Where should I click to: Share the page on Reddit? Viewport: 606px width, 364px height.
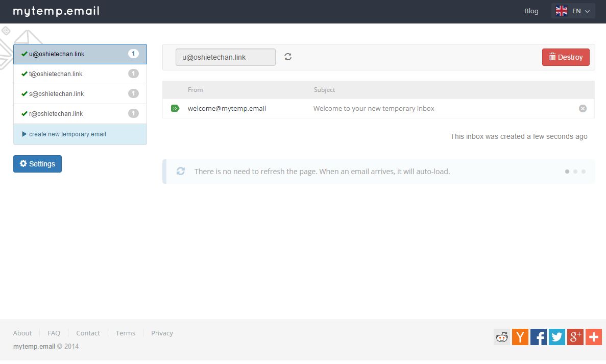(x=502, y=337)
